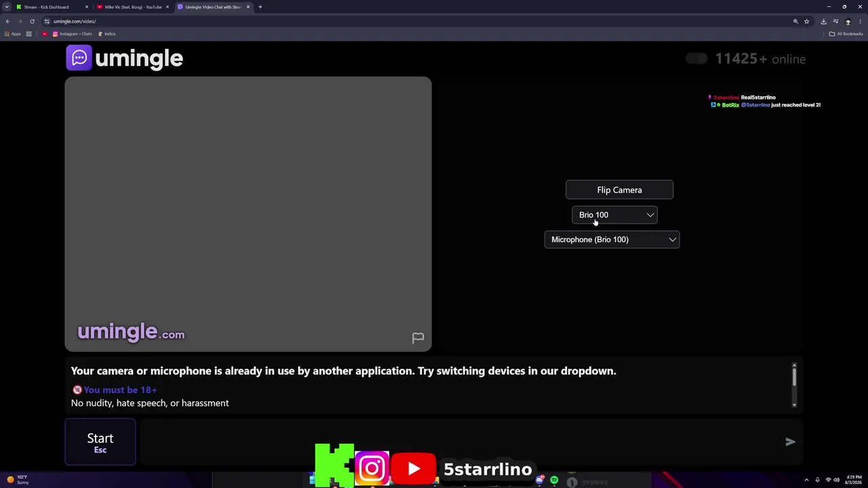Open the Chrome three-dot menu
This screenshot has width=868, height=488.
pos(860,21)
